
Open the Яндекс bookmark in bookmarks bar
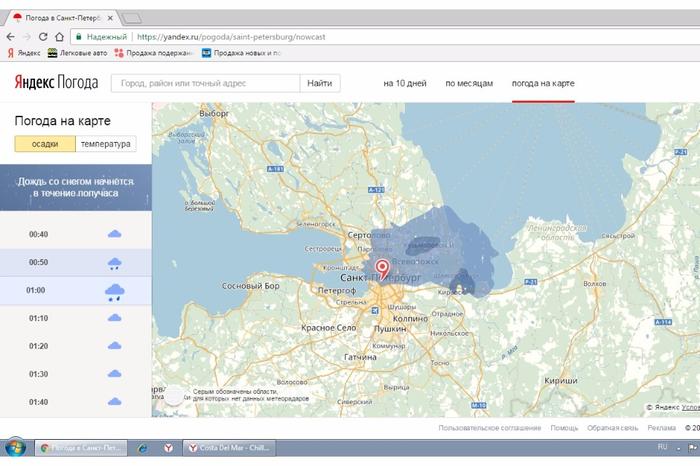pyautogui.click(x=24, y=53)
